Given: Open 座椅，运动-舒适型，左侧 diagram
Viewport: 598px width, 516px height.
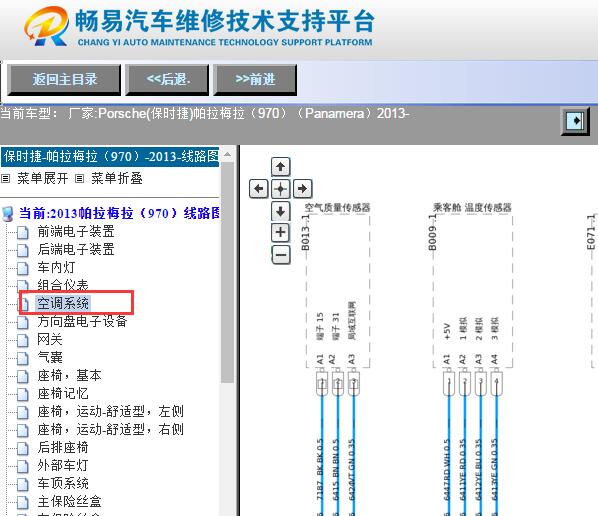Looking at the screenshot, I should 111,412.
